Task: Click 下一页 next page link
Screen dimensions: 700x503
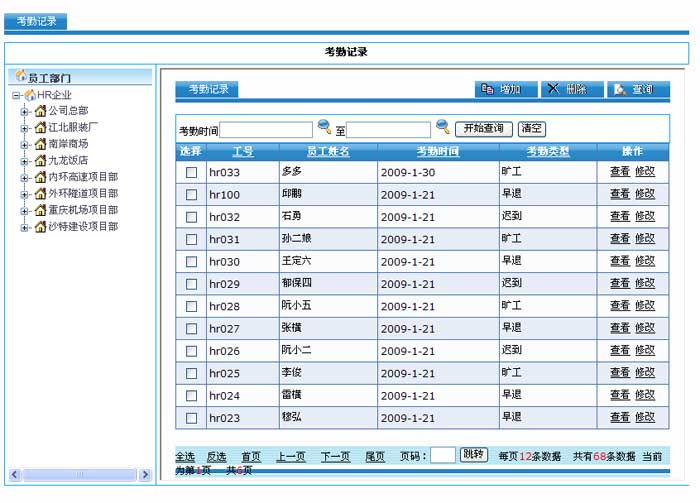Action: [x=335, y=456]
